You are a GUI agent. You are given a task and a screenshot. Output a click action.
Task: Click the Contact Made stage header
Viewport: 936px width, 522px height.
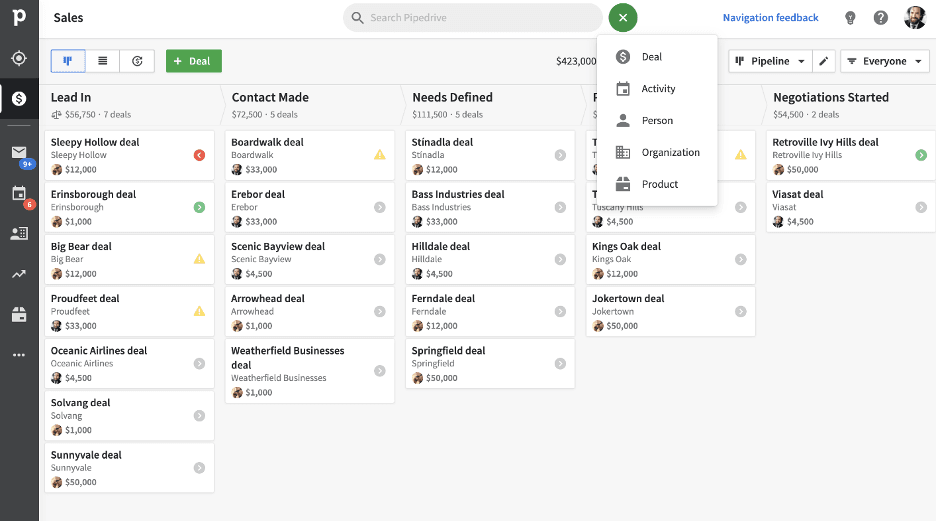(270, 97)
